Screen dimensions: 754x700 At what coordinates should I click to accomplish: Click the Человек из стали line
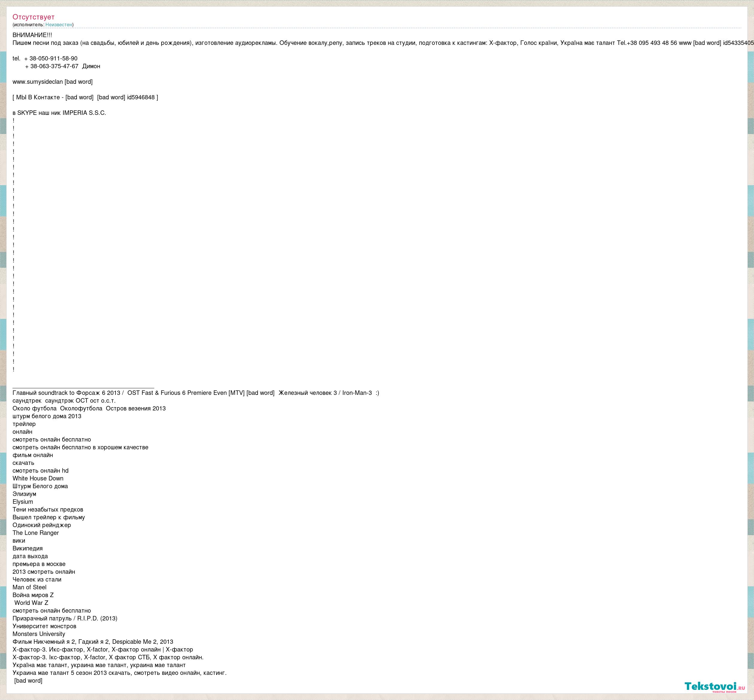pos(37,579)
